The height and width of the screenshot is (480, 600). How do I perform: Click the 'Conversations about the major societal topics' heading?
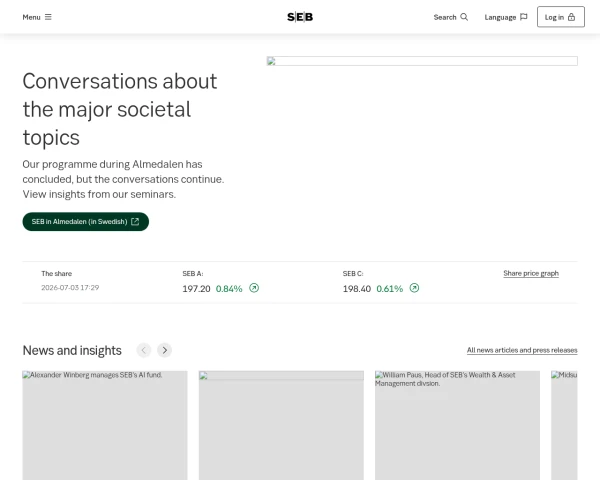pyautogui.click(x=120, y=109)
